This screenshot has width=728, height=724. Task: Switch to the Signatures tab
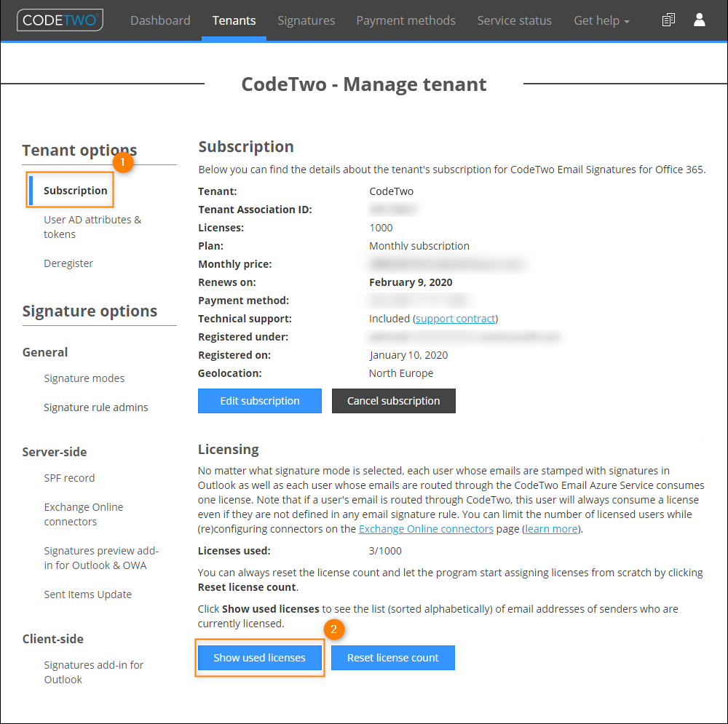pyautogui.click(x=306, y=20)
